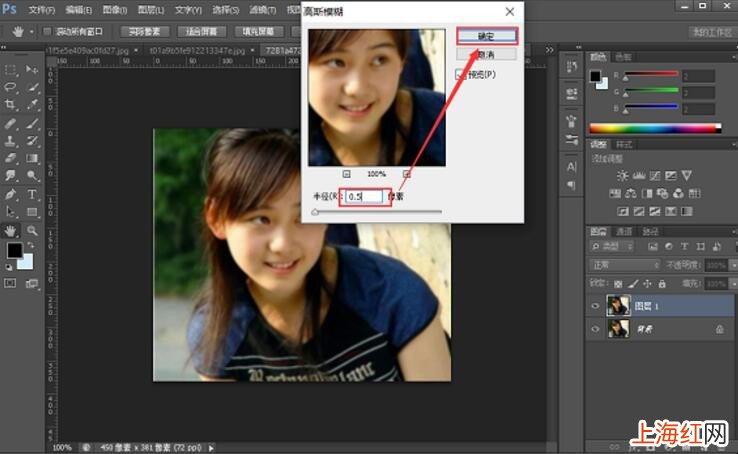This screenshot has width=738, height=454.
Task: Open the File (文件) menu
Action: pos(41,10)
